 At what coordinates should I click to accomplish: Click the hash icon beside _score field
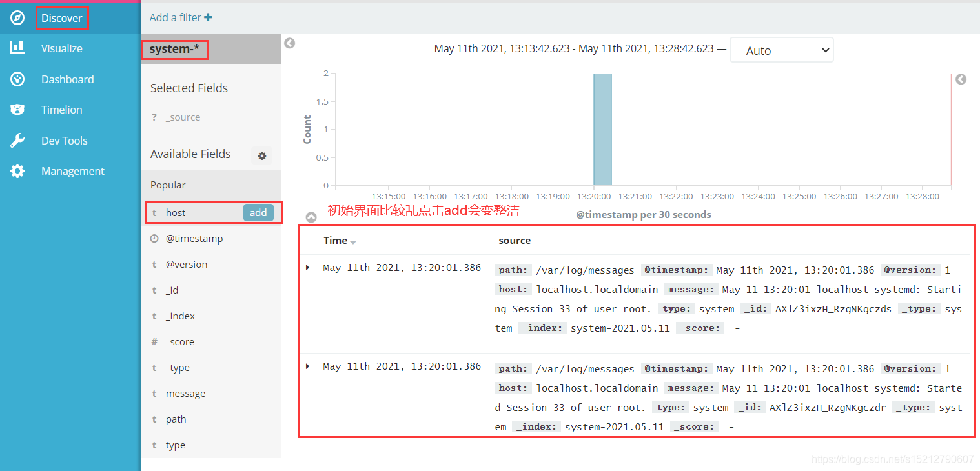click(154, 342)
